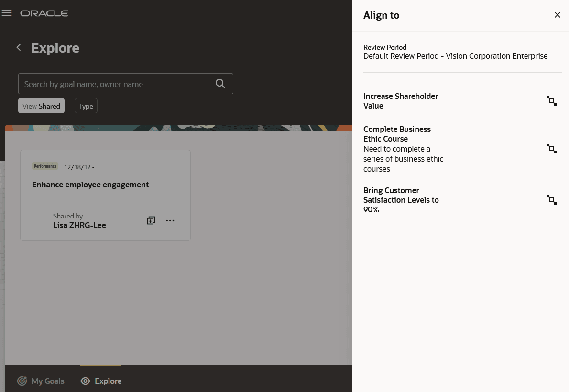Align to Complete Business Ethic Course icon
Screen dimensions: 569x392
pos(552,149)
